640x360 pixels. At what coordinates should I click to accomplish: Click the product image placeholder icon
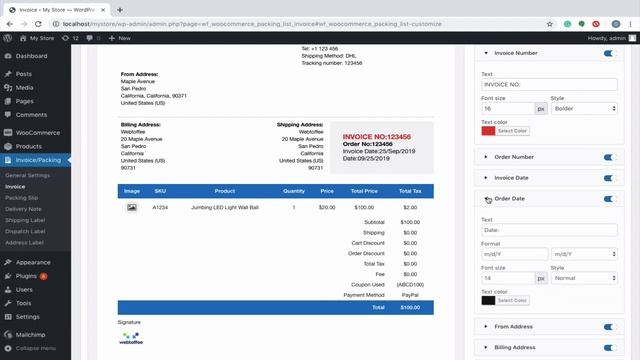[x=131, y=207]
